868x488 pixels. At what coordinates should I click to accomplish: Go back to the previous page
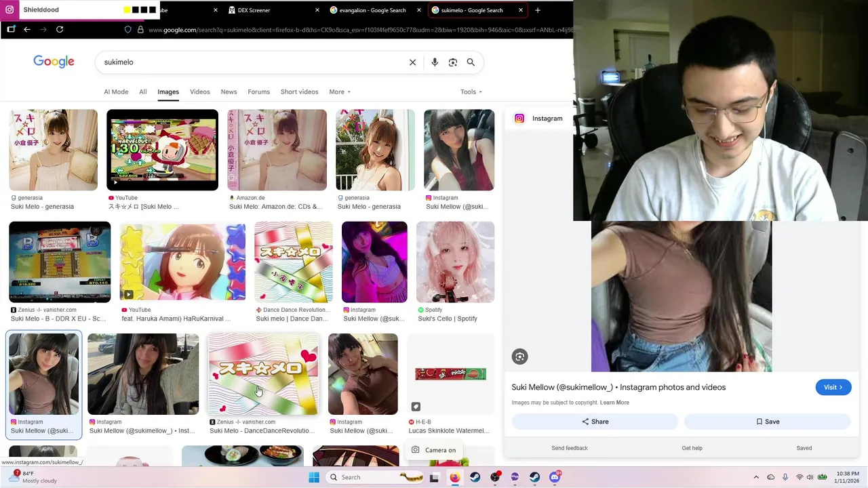(x=27, y=29)
